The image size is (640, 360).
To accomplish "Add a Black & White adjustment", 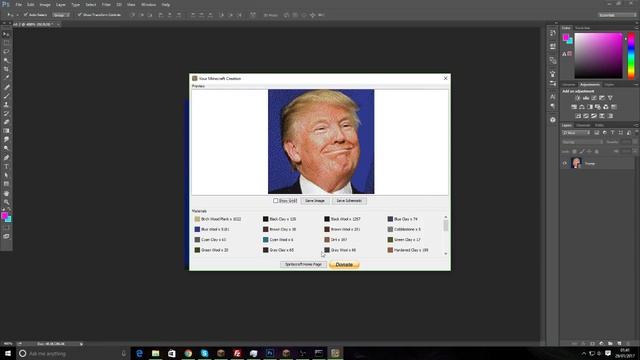I will [590, 107].
